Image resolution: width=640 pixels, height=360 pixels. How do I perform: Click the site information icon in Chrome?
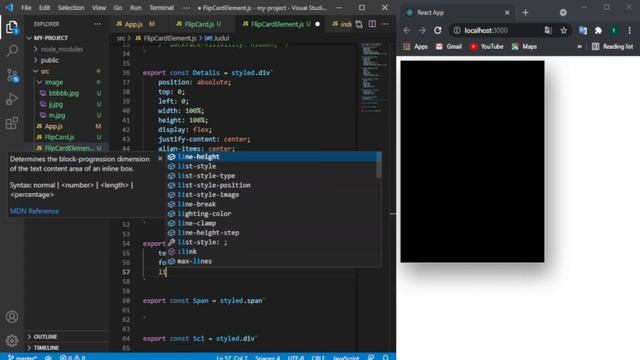pyautogui.click(x=457, y=30)
